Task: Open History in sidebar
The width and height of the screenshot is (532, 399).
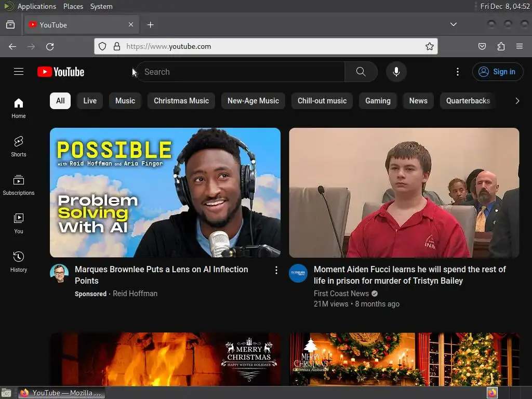Action: 19,262
